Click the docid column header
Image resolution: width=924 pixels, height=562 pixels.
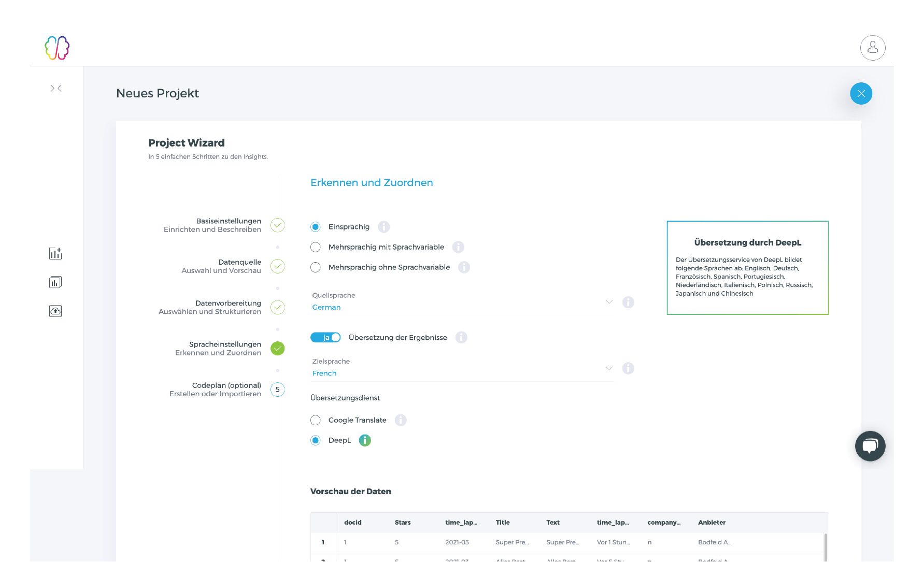coord(353,523)
